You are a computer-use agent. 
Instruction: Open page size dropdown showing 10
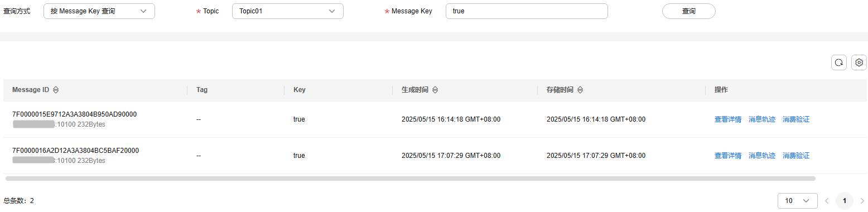pyautogui.click(x=797, y=201)
